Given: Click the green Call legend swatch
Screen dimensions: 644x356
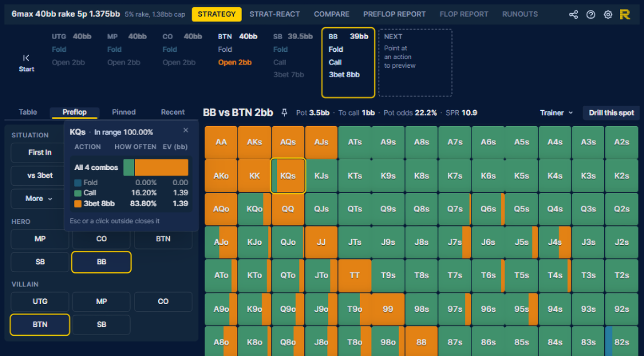Looking at the screenshot, I should pyautogui.click(x=78, y=193).
